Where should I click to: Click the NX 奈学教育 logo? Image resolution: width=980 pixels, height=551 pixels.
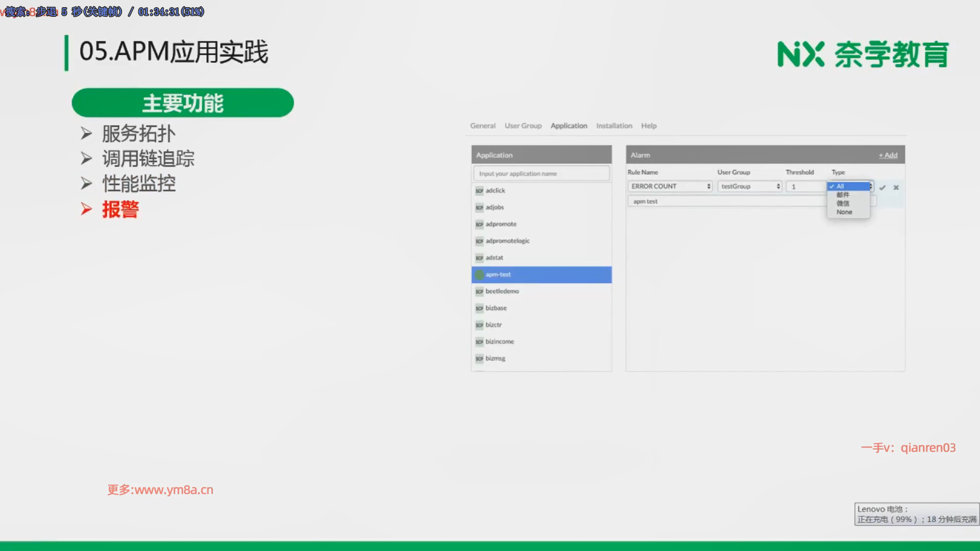[x=863, y=55]
